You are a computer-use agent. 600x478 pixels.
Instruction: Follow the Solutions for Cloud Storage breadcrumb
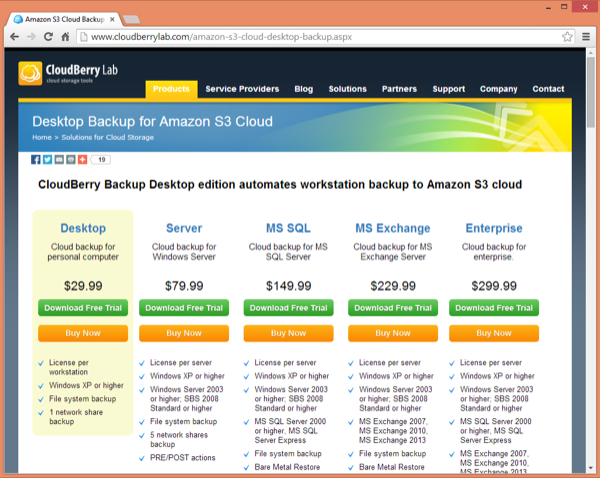[x=108, y=137]
